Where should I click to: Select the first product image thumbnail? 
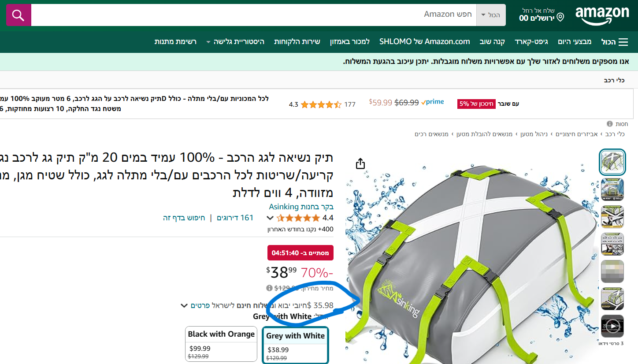[612, 162]
